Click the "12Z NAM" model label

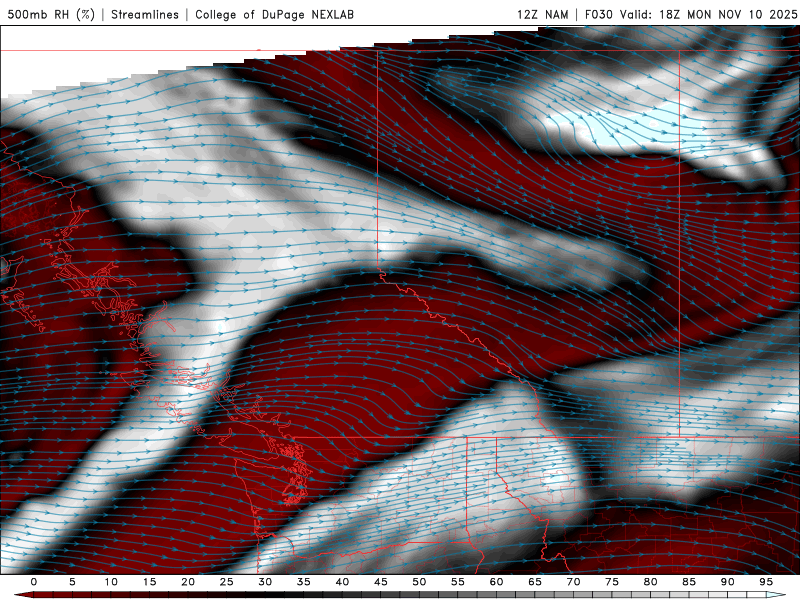542,14
